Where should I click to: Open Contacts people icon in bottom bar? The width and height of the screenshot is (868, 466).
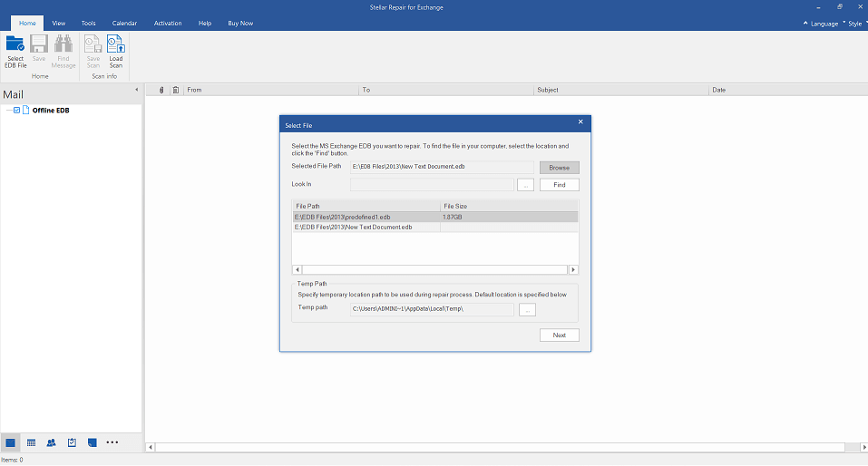pyautogui.click(x=52, y=442)
